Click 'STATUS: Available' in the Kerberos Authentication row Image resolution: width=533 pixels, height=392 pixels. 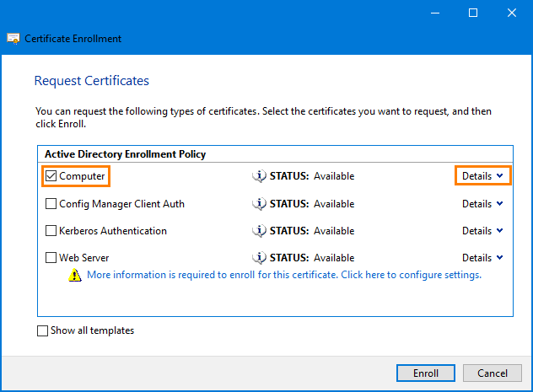point(312,231)
